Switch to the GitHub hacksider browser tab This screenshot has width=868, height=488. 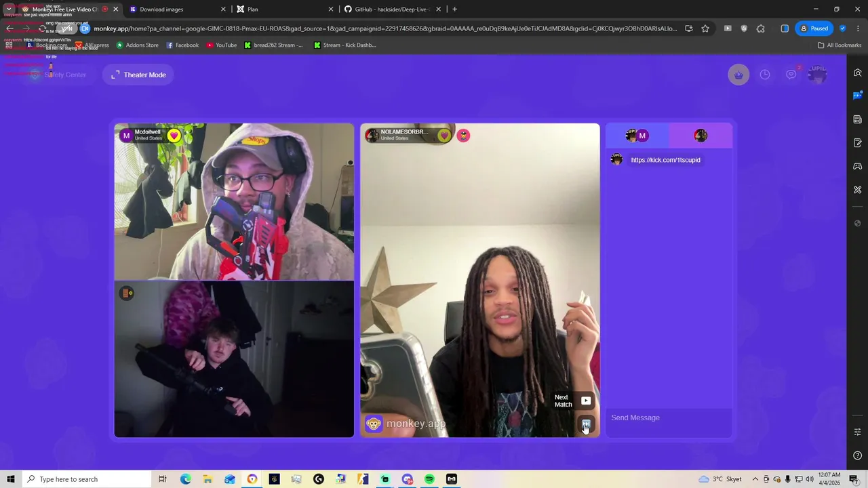(392, 9)
